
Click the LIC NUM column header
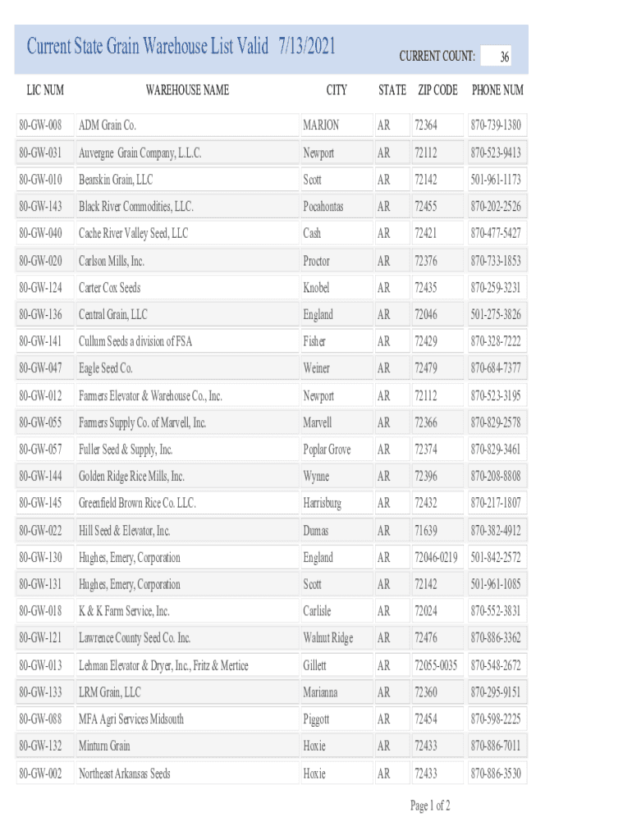point(41,89)
